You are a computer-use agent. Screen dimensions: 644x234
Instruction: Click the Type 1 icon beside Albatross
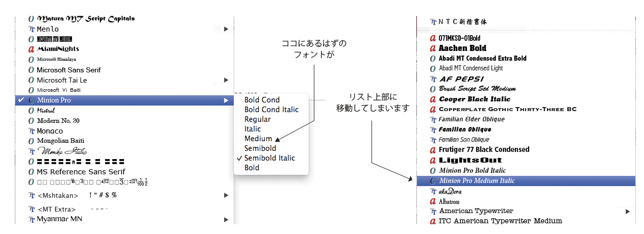pos(433,202)
